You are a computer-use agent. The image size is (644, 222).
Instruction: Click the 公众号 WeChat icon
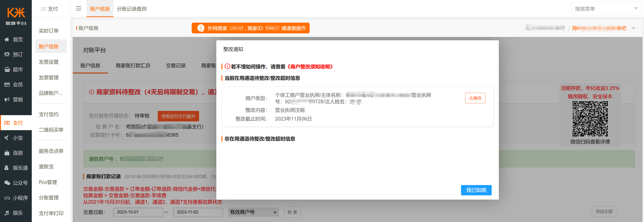point(7,183)
